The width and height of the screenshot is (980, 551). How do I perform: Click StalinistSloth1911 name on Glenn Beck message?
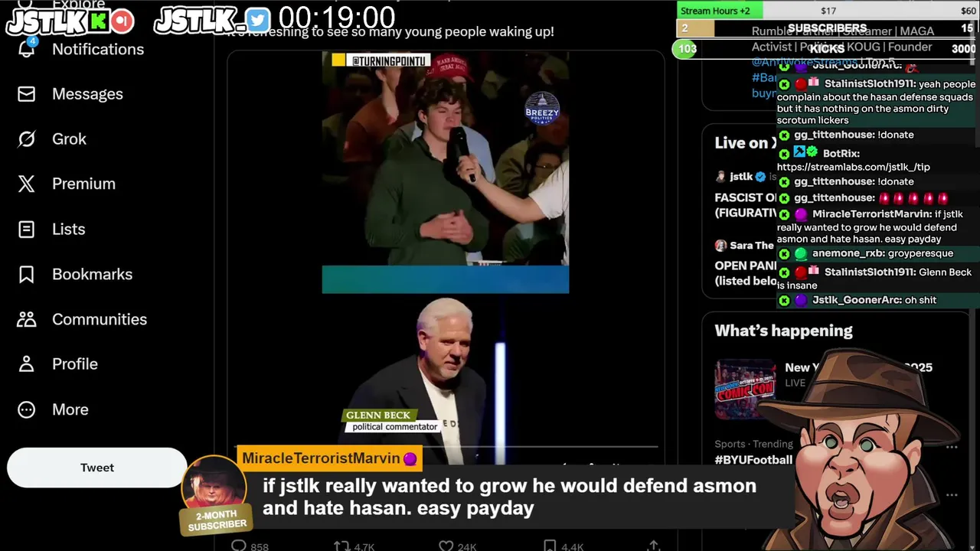coord(870,272)
